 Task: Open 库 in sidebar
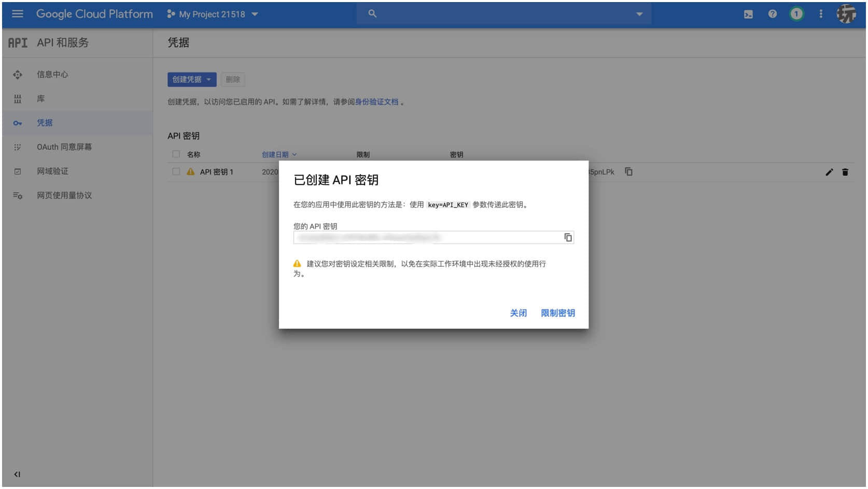tap(40, 98)
